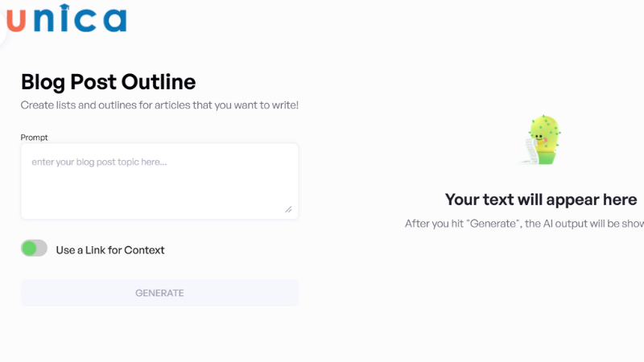Click 'Your text will appear here' heading

tap(541, 200)
